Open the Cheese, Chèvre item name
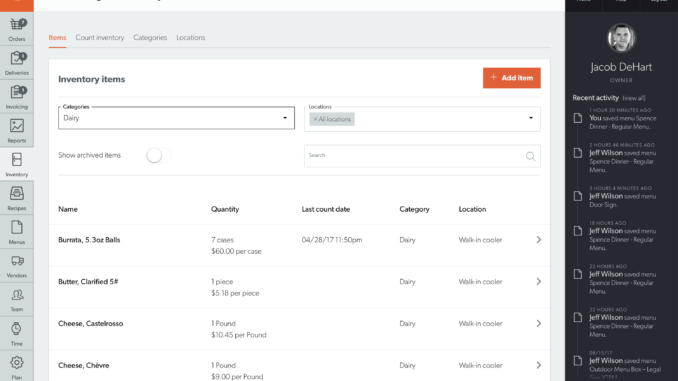 pyautogui.click(x=84, y=365)
